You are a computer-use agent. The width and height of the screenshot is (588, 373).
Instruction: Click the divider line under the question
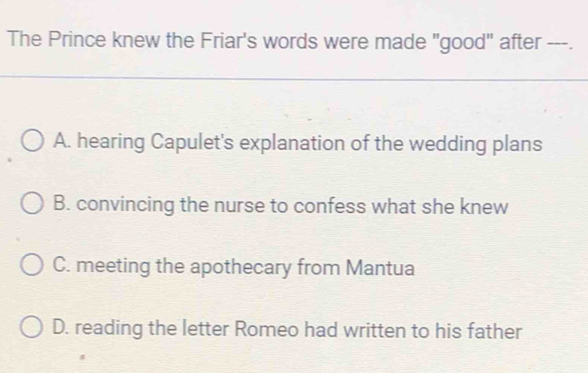(294, 78)
